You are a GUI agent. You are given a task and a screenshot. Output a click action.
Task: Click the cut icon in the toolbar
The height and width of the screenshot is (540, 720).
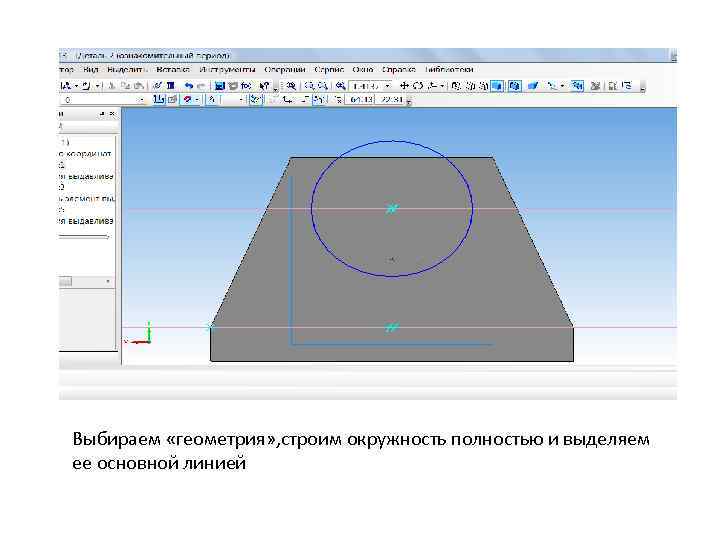(x=112, y=86)
